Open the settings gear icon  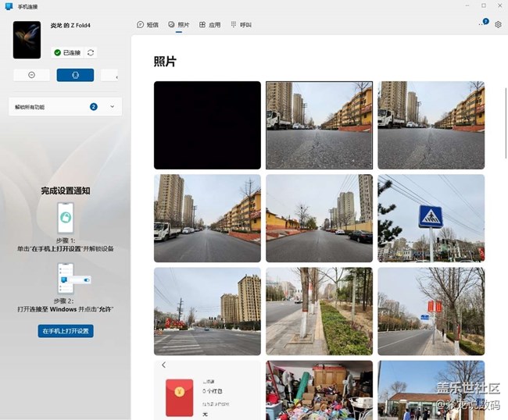click(x=498, y=25)
